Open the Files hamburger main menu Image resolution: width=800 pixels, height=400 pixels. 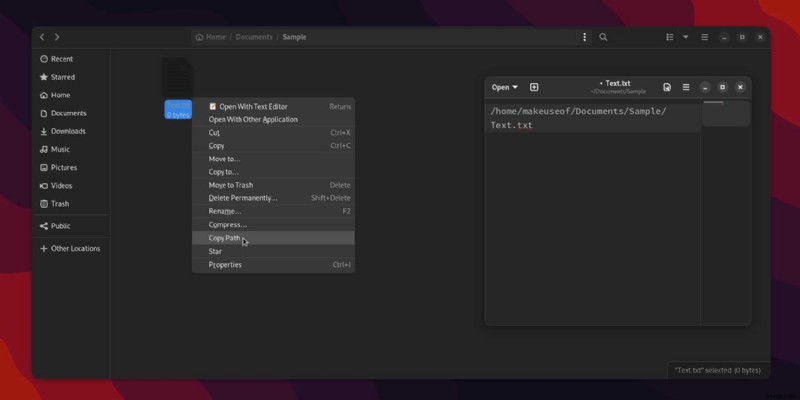click(705, 37)
